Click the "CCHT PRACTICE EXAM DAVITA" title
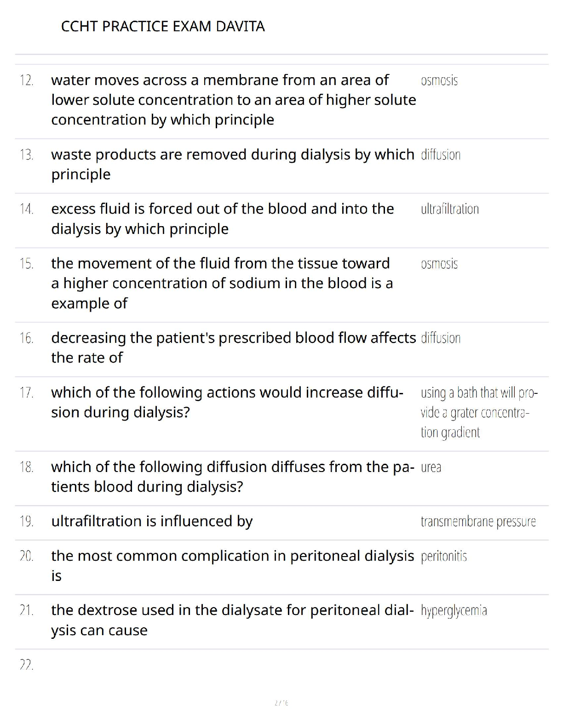This screenshot has height=728, width=563. pos(163,26)
